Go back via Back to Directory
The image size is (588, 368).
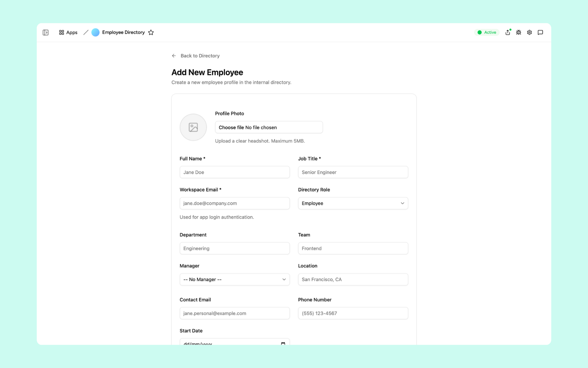pyautogui.click(x=200, y=56)
